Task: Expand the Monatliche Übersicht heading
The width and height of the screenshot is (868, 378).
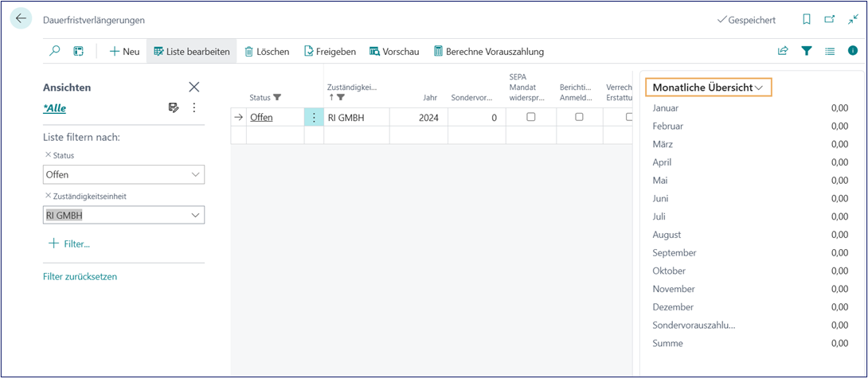Action: 707,87
